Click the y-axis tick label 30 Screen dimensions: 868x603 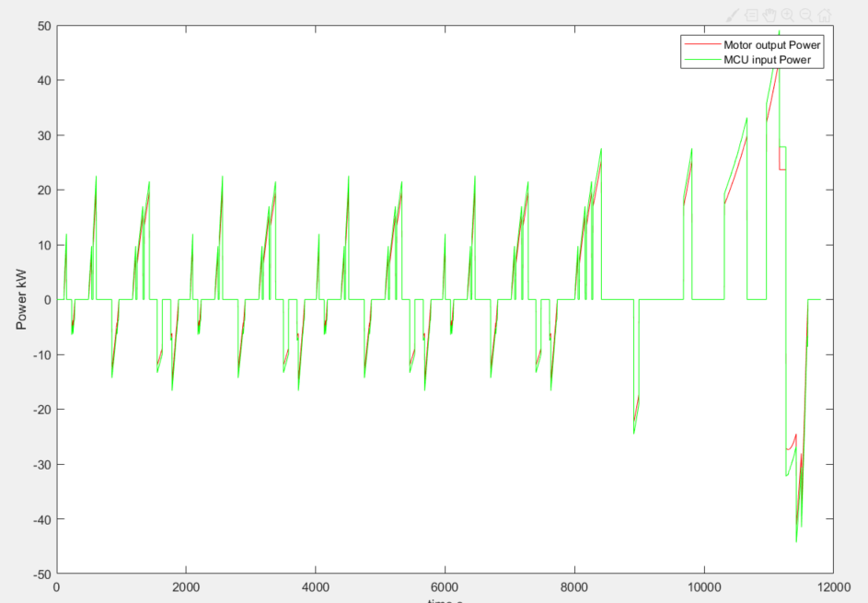pyautogui.click(x=44, y=135)
